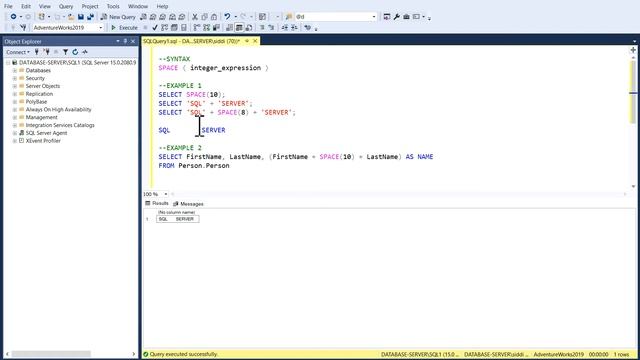Click the Disconnect plug icon in Object Explorer
The width and height of the screenshot is (640, 360).
47,52
